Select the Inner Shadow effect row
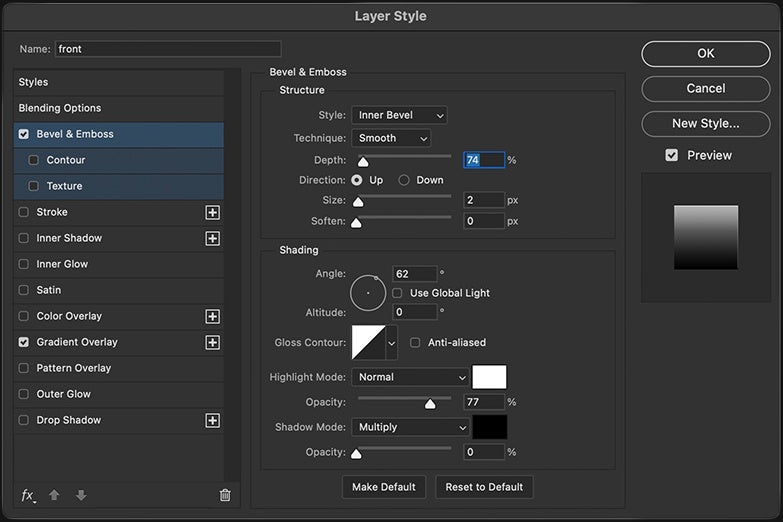Screen dimensions: 783x522 pyautogui.click(x=119, y=238)
